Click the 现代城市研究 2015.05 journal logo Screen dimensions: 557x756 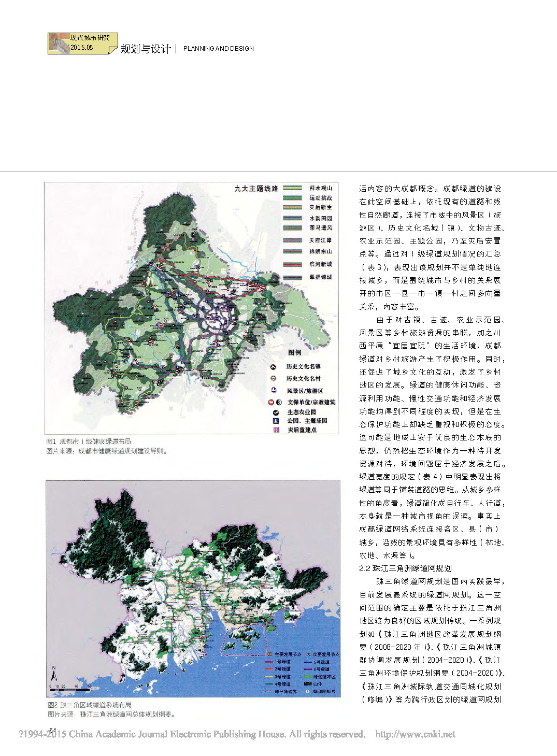[83, 44]
